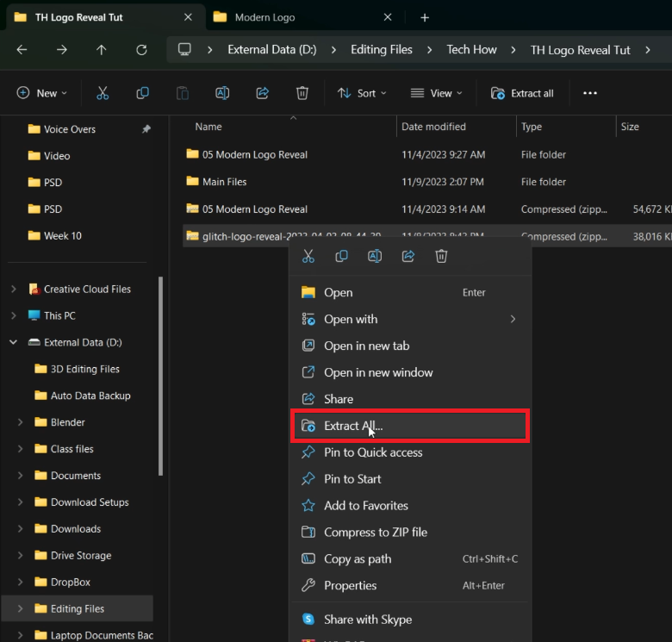Screen dimensions: 672x642
Task: Click the Share icon in the toolbar
Action: 263,93
